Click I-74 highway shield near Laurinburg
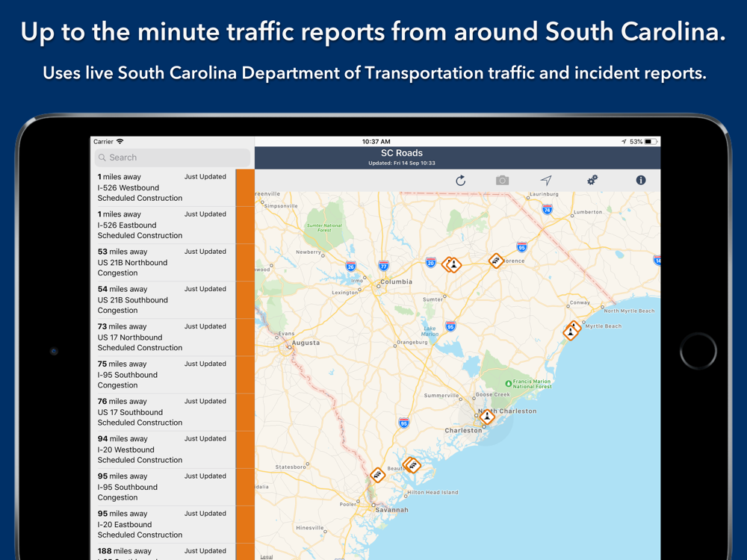 tap(547, 209)
